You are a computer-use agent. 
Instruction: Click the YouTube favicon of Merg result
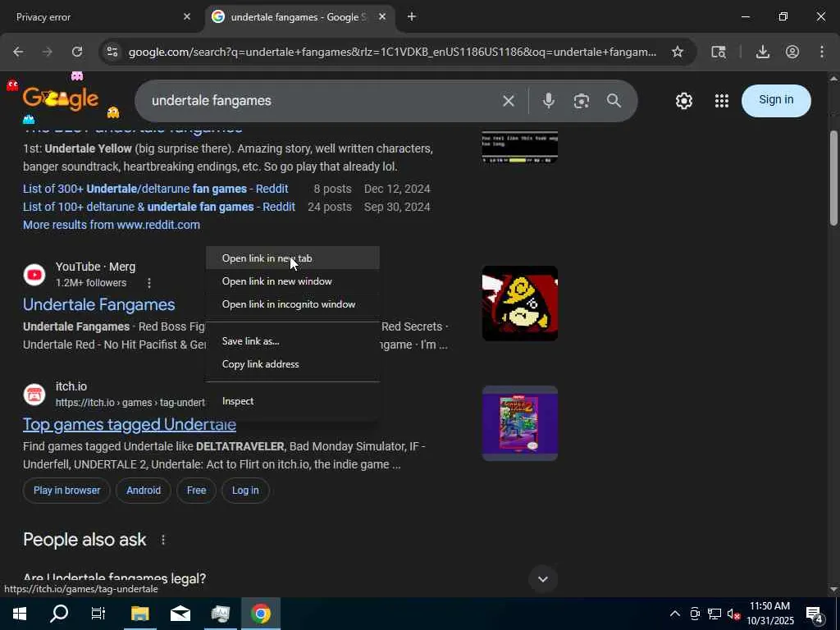(34, 275)
